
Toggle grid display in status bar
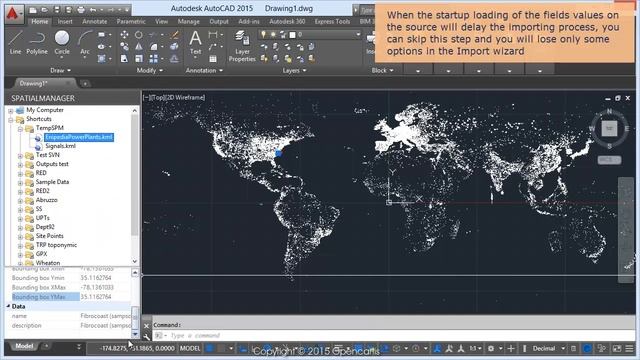point(209,348)
